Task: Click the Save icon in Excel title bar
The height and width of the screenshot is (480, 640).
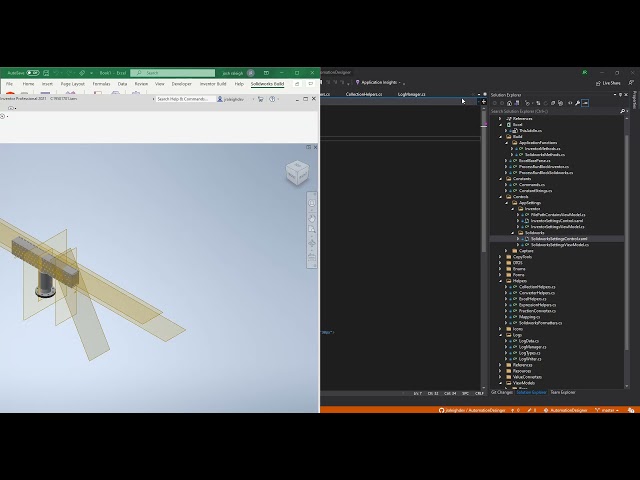Action: [x=46, y=73]
